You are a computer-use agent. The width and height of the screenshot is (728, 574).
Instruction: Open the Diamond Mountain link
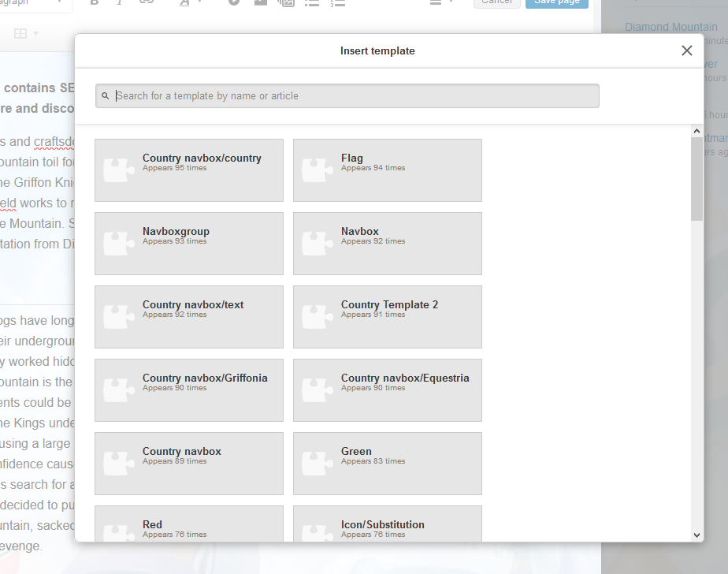(x=671, y=27)
